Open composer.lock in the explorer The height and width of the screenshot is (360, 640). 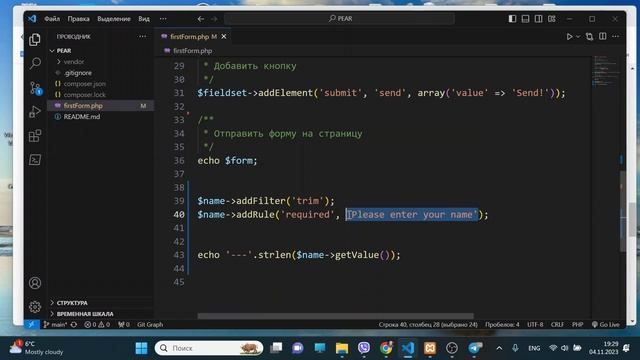pos(84,95)
